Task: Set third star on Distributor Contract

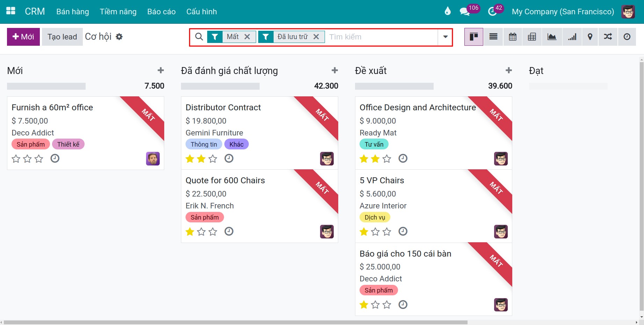Action: coord(213,159)
